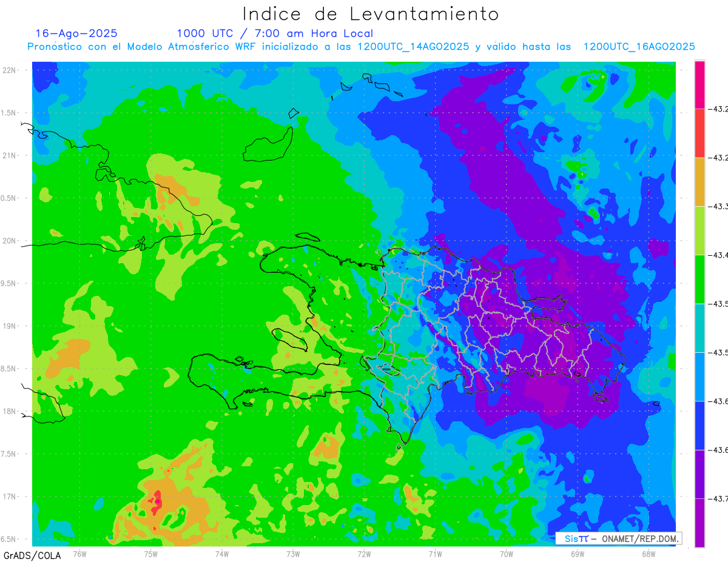Click the "21N" latitude label
The image size is (728, 562).
(10, 155)
